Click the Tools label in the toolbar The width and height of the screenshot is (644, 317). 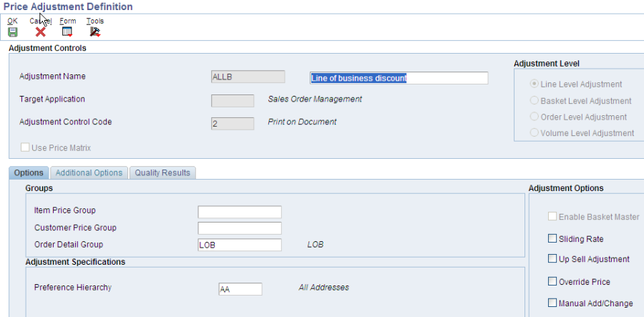click(95, 21)
